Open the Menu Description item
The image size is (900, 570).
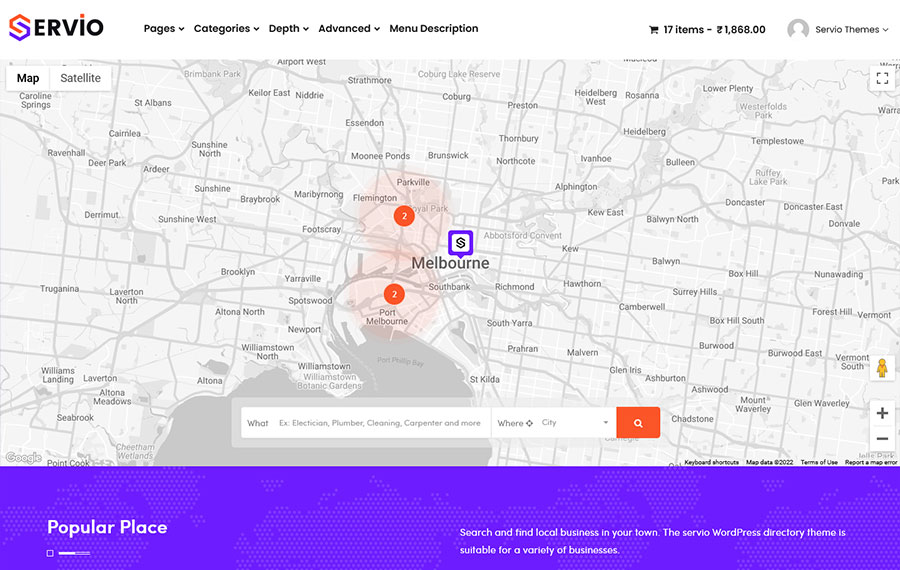pos(434,29)
